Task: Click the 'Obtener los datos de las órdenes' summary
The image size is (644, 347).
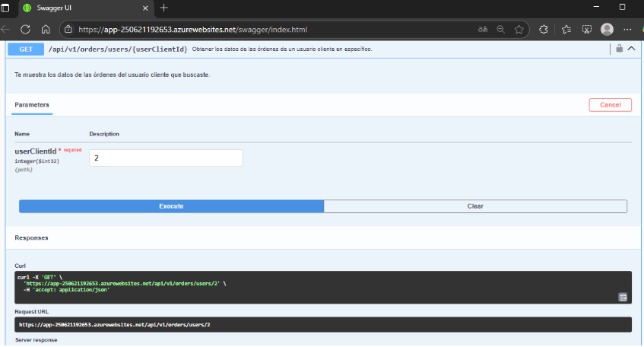Action: (x=282, y=49)
